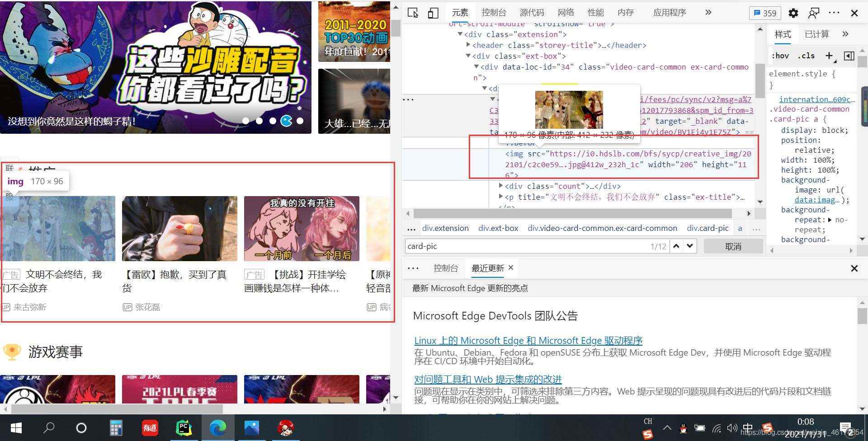This screenshot has width=868, height=441.
Task: Select the inspect element picker tool
Action: coord(413,13)
